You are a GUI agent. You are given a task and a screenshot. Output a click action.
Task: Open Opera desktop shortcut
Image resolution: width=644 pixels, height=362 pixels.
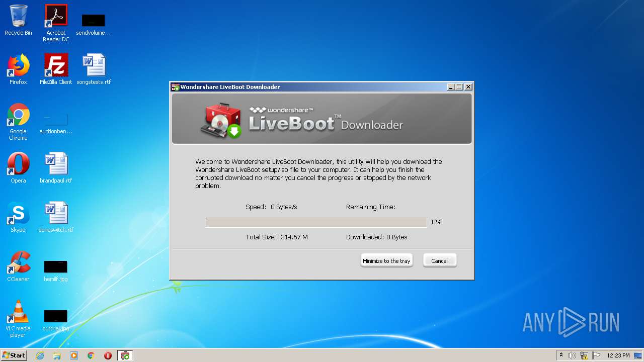[x=18, y=168]
